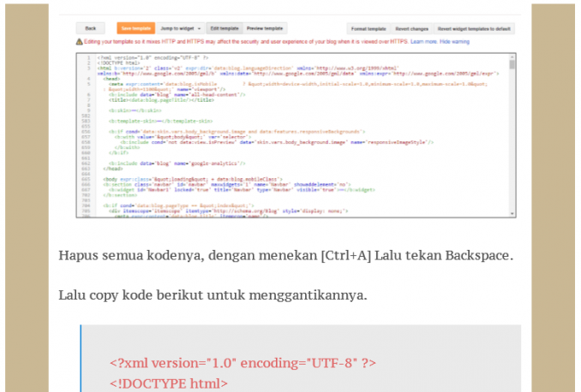Switch to the Edit template tab

click(x=225, y=27)
